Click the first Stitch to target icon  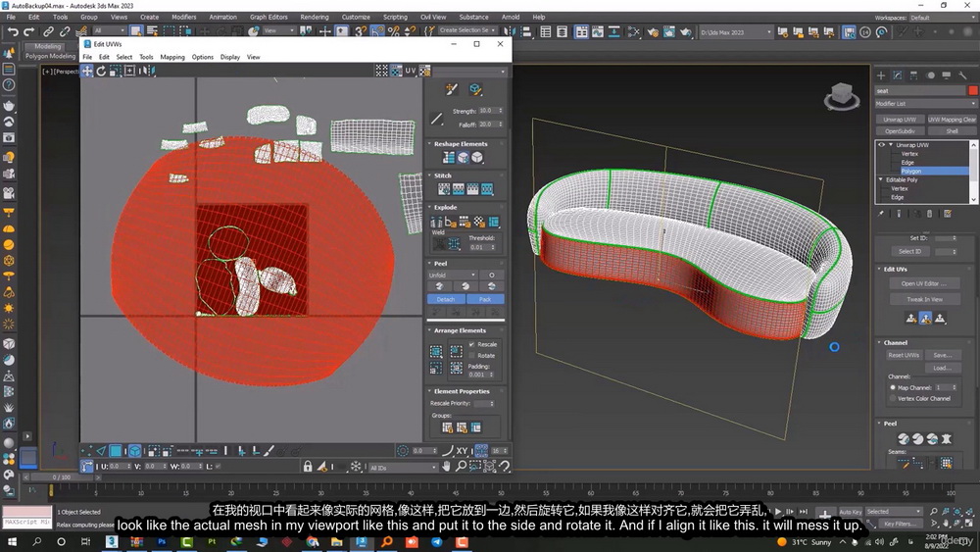pos(444,189)
